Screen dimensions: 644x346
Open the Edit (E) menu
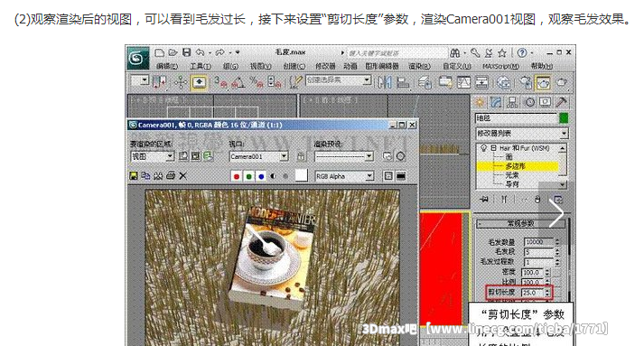pos(167,66)
